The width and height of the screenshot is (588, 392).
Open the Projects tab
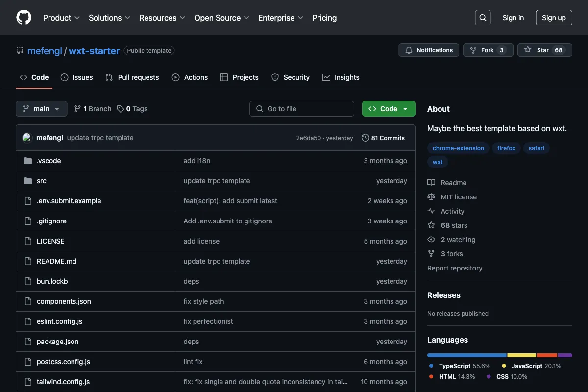click(239, 77)
